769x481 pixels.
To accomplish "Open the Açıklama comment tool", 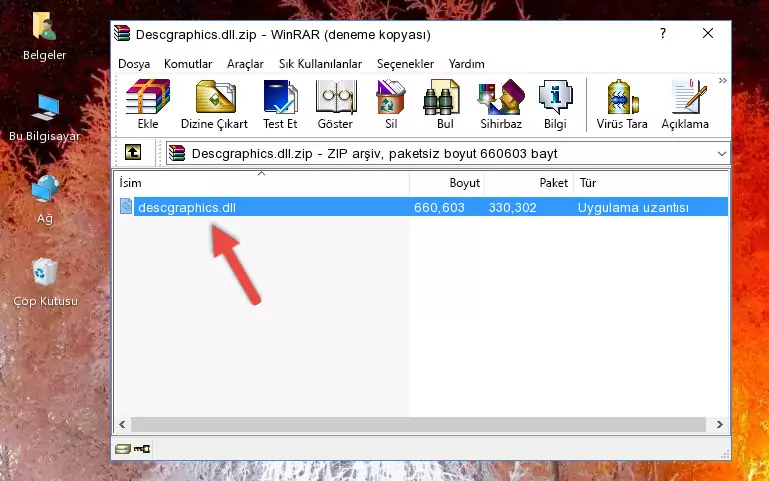I will [x=685, y=104].
